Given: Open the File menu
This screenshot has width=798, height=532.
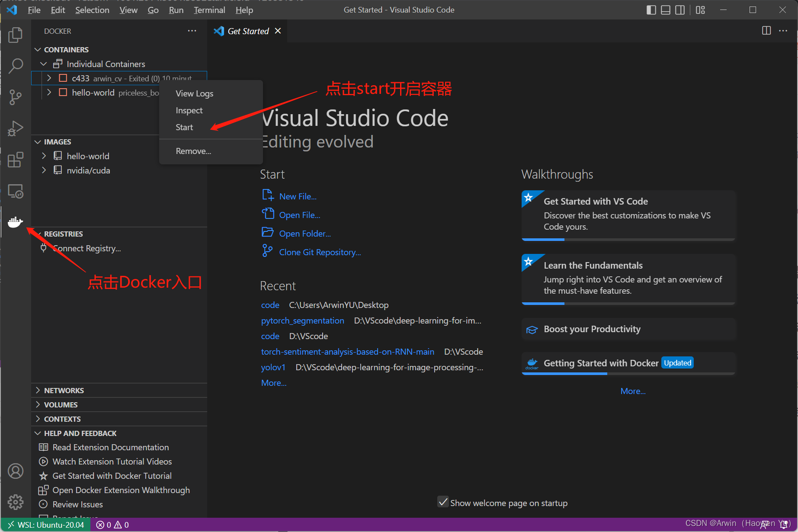Looking at the screenshot, I should pyautogui.click(x=34, y=10).
